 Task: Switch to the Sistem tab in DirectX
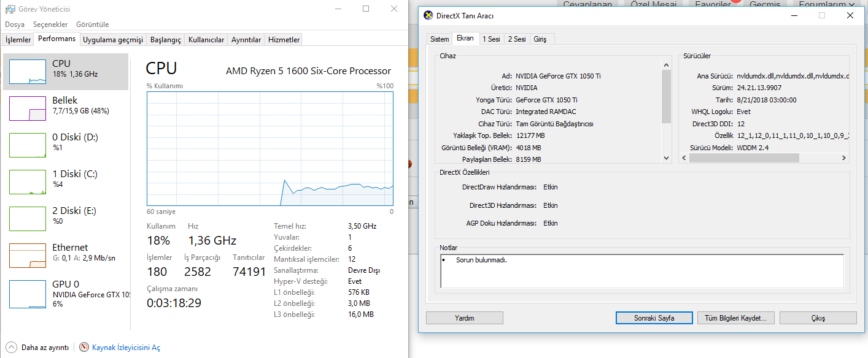[440, 39]
